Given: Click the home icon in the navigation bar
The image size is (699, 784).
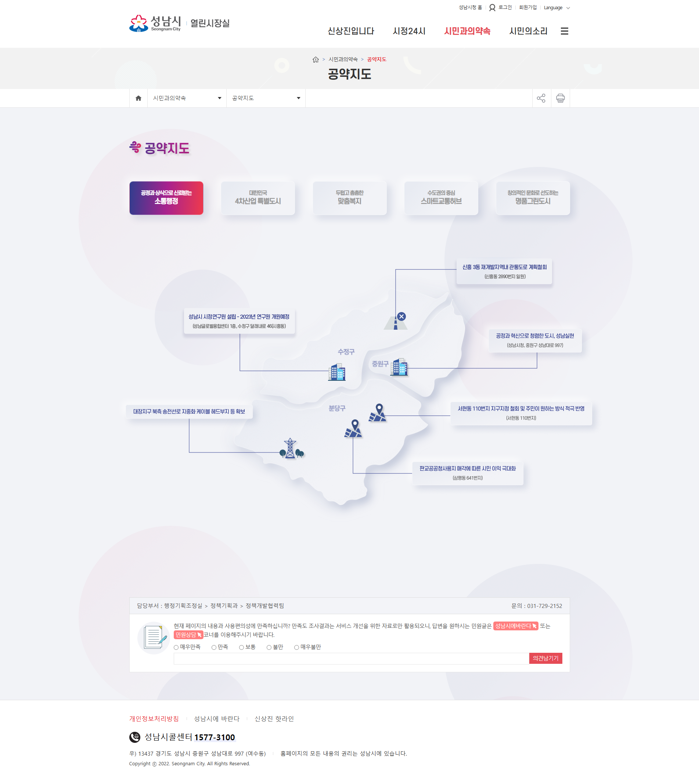Looking at the screenshot, I should (x=138, y=99).
